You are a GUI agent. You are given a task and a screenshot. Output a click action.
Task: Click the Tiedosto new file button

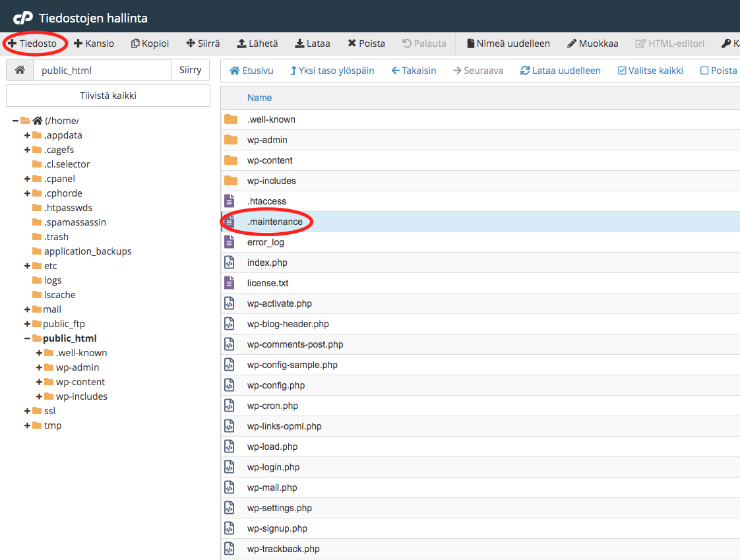[32, 44]
